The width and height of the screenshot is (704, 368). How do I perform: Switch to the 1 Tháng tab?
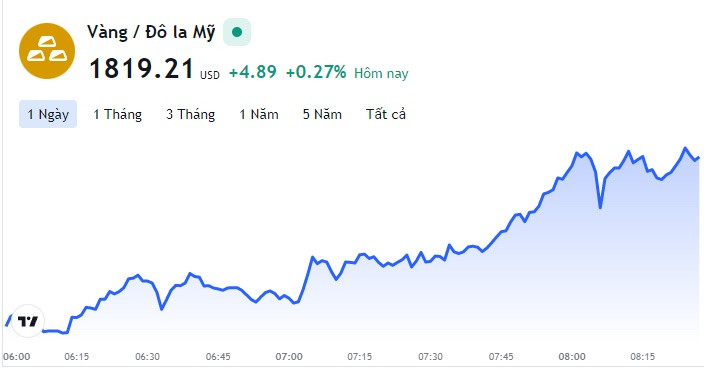coord(118,114)
